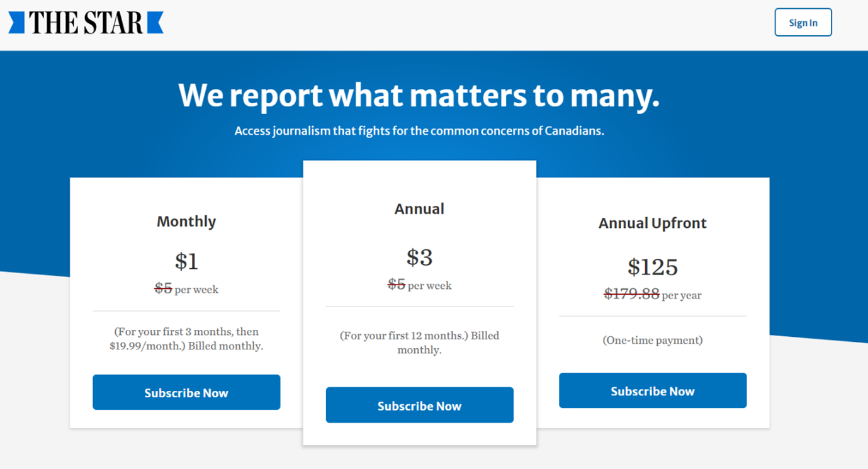Click the "Access journalism" subheading text
This screenshot has width=868, height=469.
point(419,132)
